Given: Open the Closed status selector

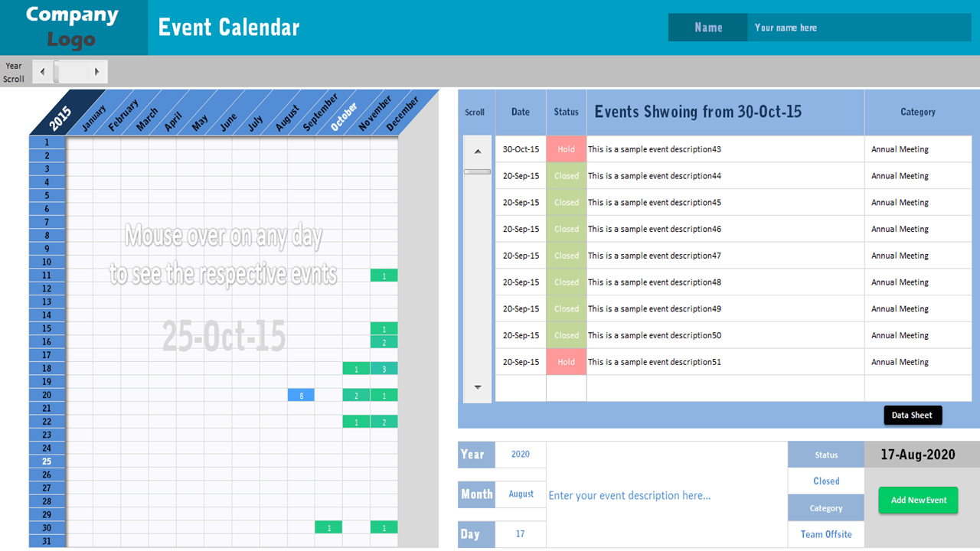Looking at the screenshot, I should 825,481.
